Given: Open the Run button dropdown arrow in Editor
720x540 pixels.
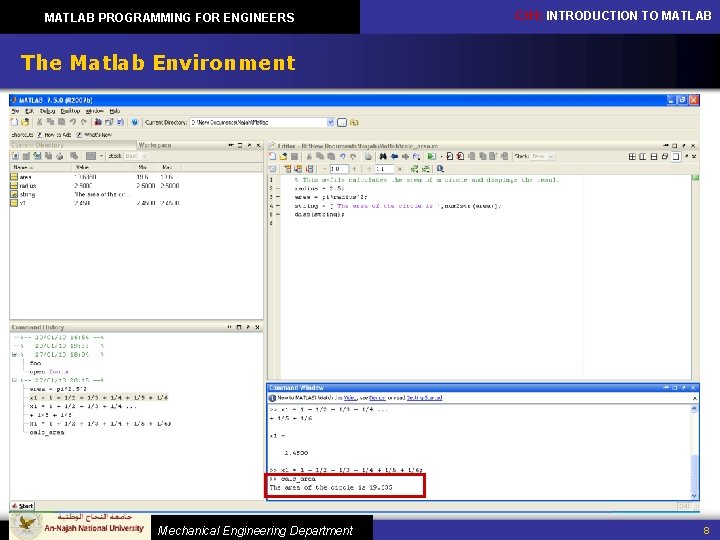Looking at the screenshot, I should coord(441,157).
